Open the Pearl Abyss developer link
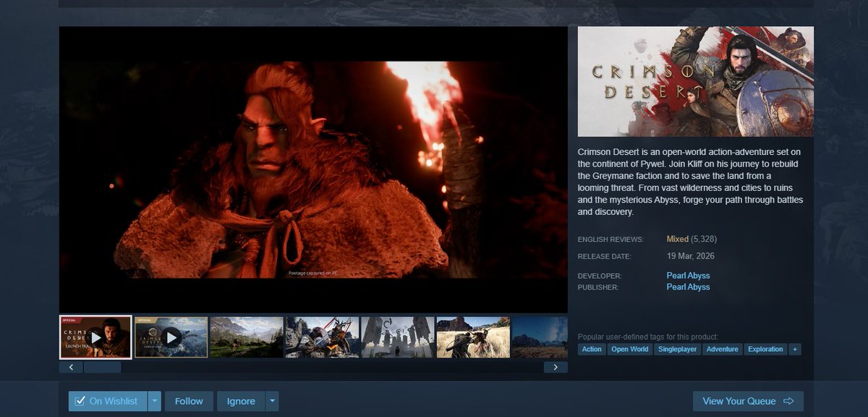This screenshot has width=868, height=417. point(688,276)
